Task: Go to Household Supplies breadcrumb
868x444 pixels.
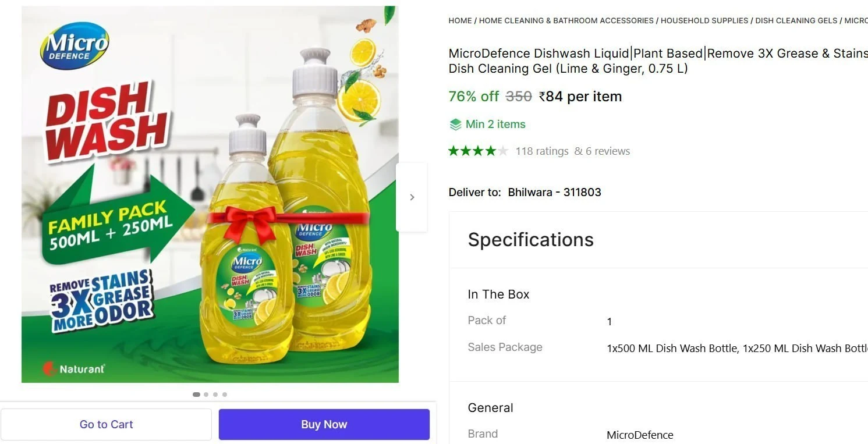Action: pyautogui.click(x=704, y=20)
